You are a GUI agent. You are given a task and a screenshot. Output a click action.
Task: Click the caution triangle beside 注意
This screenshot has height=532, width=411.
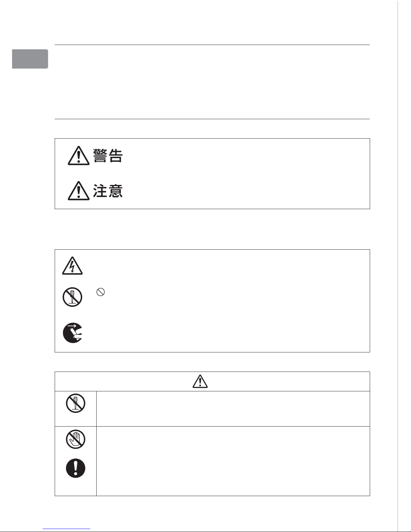click(x=79, y=191)
